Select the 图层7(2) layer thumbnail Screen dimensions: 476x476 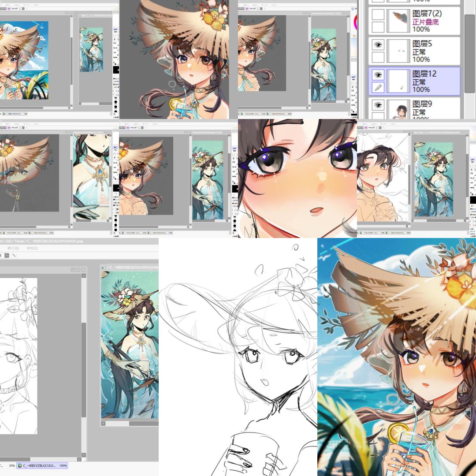click(398, 20)
